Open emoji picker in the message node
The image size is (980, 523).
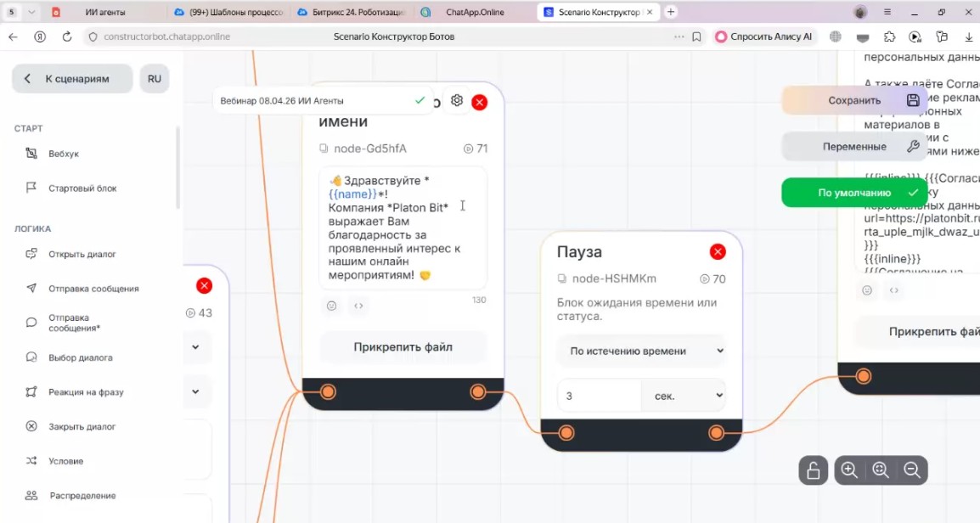click(331, 306)
